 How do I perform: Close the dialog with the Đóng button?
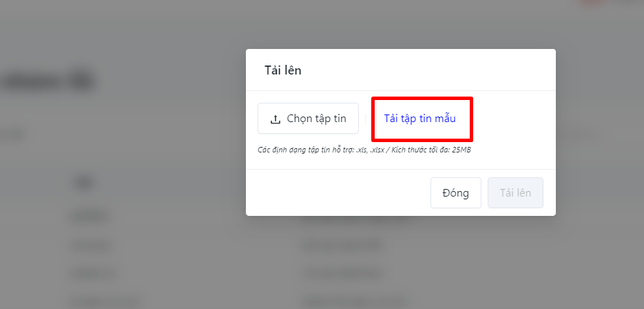[x=455, y=192]
